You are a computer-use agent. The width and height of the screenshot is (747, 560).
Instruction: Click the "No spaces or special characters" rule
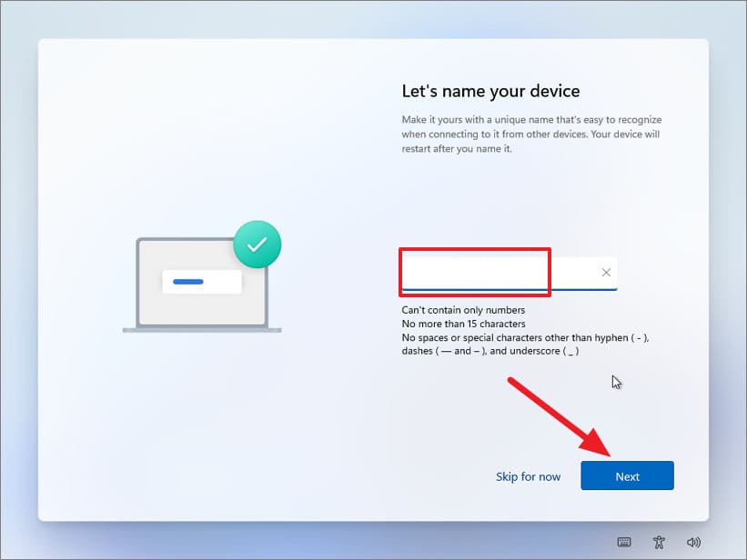pyautogui.click(x=524, y=337)
